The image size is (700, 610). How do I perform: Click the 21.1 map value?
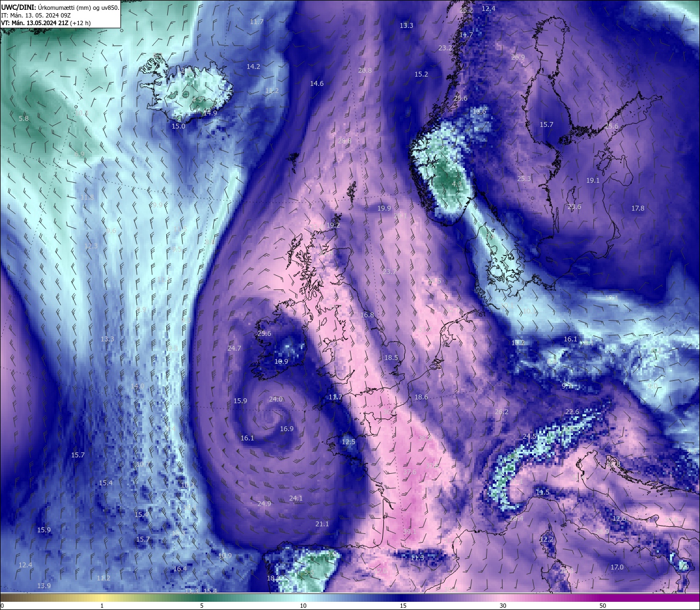coord(322,524)
